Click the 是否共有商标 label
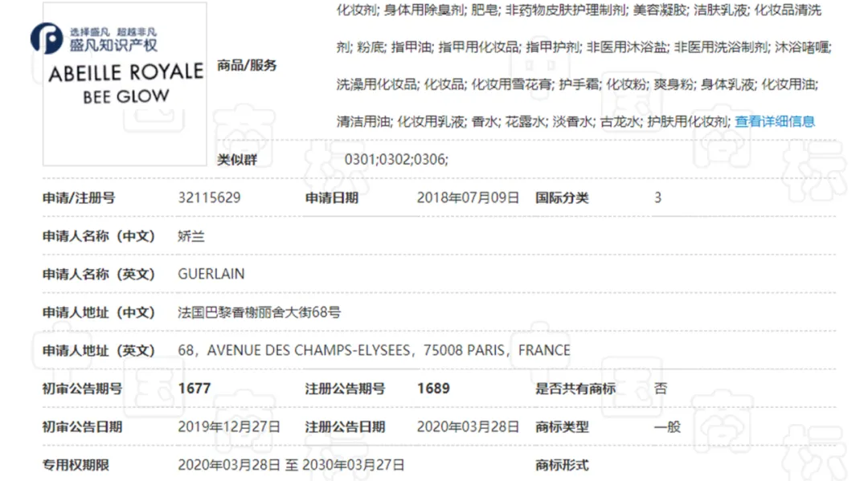 (575, 389)
